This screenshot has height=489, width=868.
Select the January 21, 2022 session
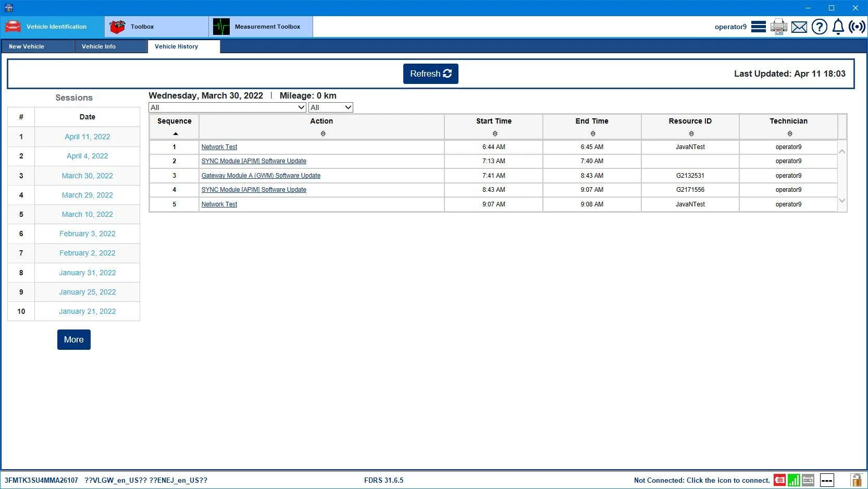coord(88,311)
